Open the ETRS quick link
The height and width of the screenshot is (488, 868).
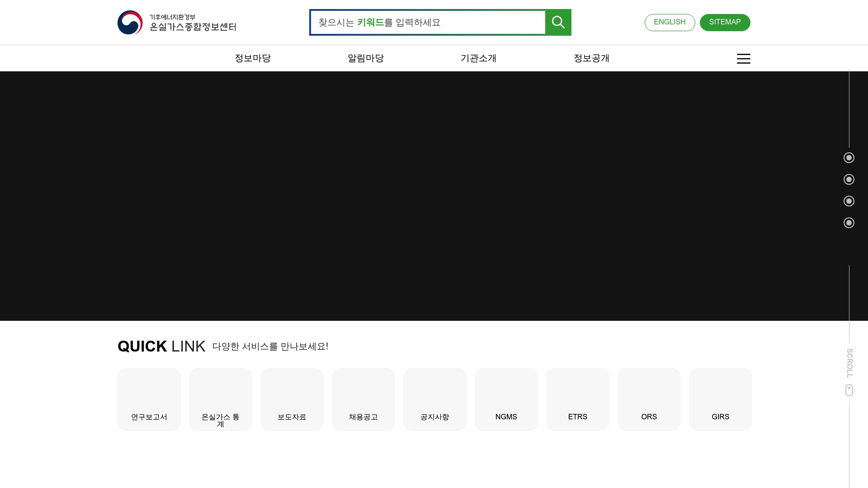577,399
